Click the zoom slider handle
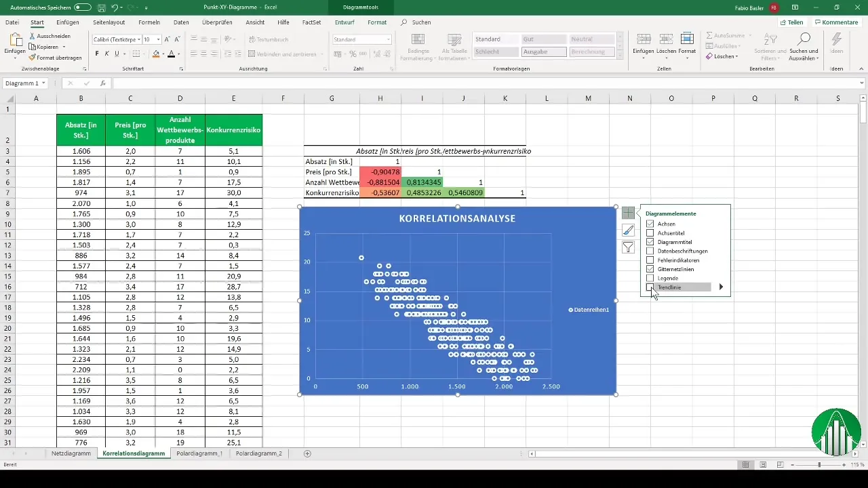The image size is (868, 488). (819, 465)
